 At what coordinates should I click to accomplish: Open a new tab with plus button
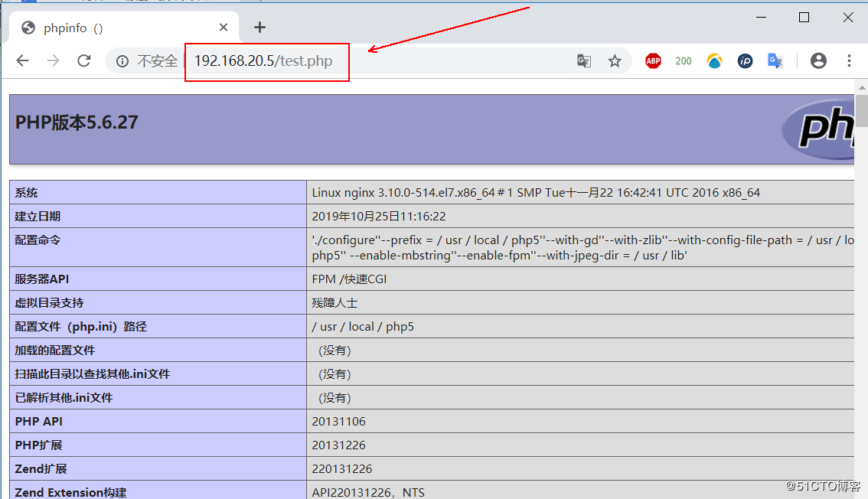coord(259,27)
